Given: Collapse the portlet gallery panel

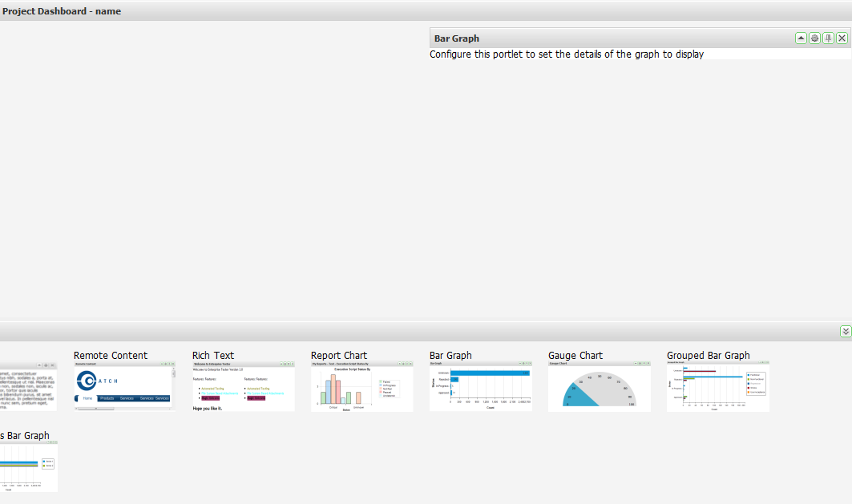Looking at the screenshot, I should click(845, 332).
